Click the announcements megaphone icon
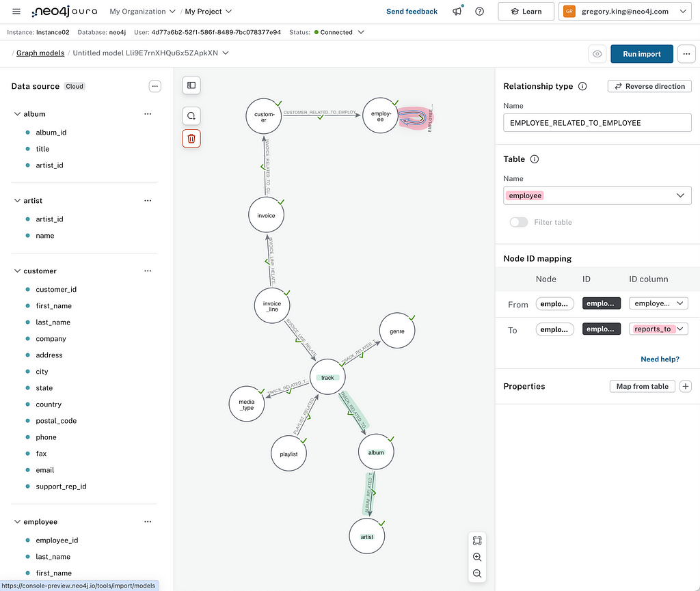This screenshot has width=700, height=591. click(x=457, y=12)
